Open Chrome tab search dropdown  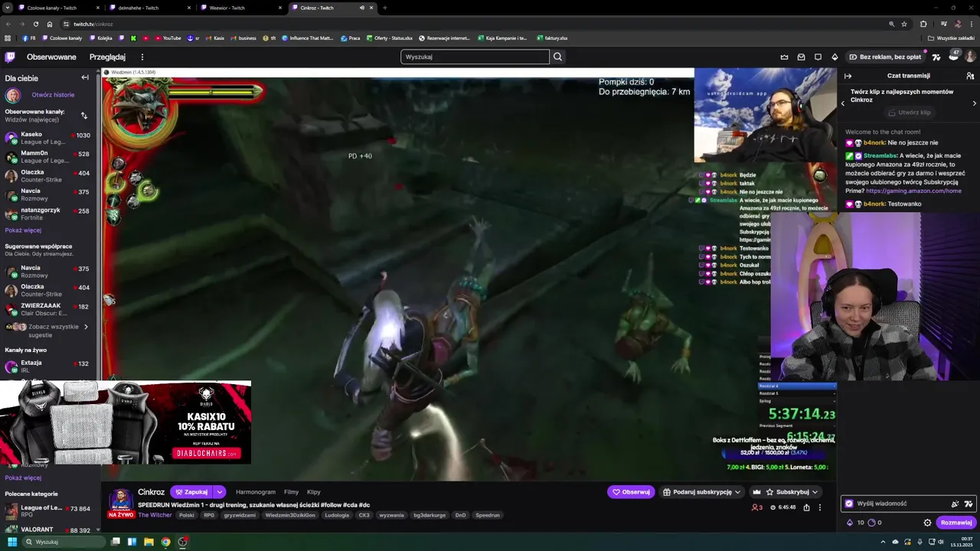8,8
